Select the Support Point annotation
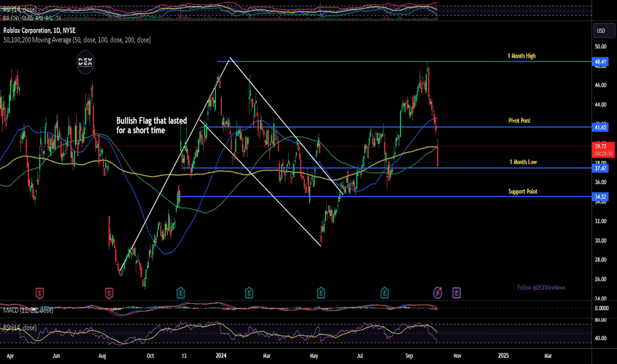The height and width of the screenshot is (364, 617). pyautogui.click(x=522, y=191)
